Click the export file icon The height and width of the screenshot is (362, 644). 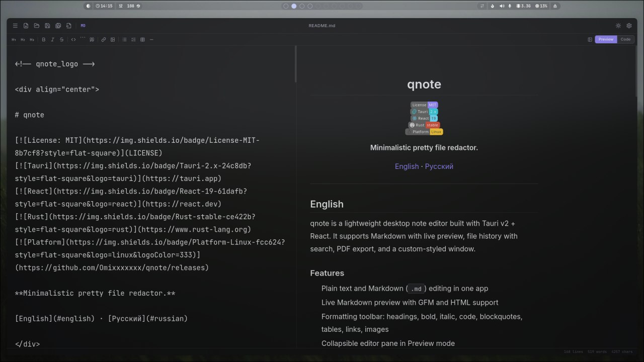point(69,26)
